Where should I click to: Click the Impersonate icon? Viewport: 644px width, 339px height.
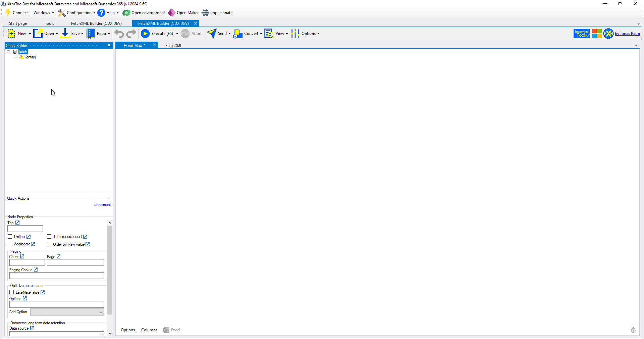coord(205,13)
